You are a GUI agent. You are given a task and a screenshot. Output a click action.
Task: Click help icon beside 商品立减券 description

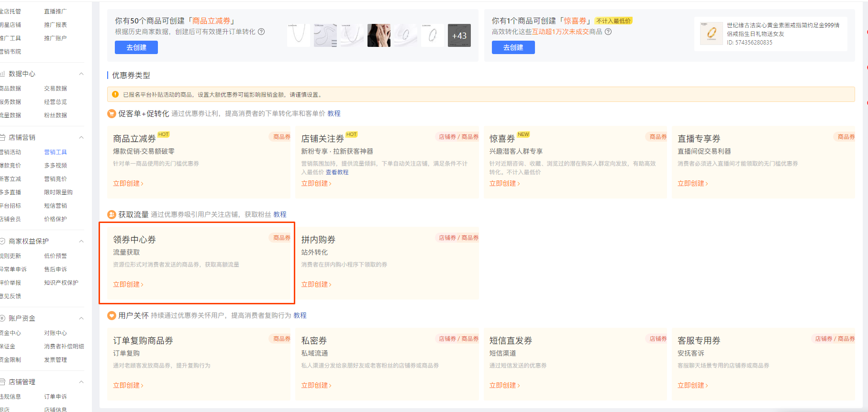pos(261,32)
